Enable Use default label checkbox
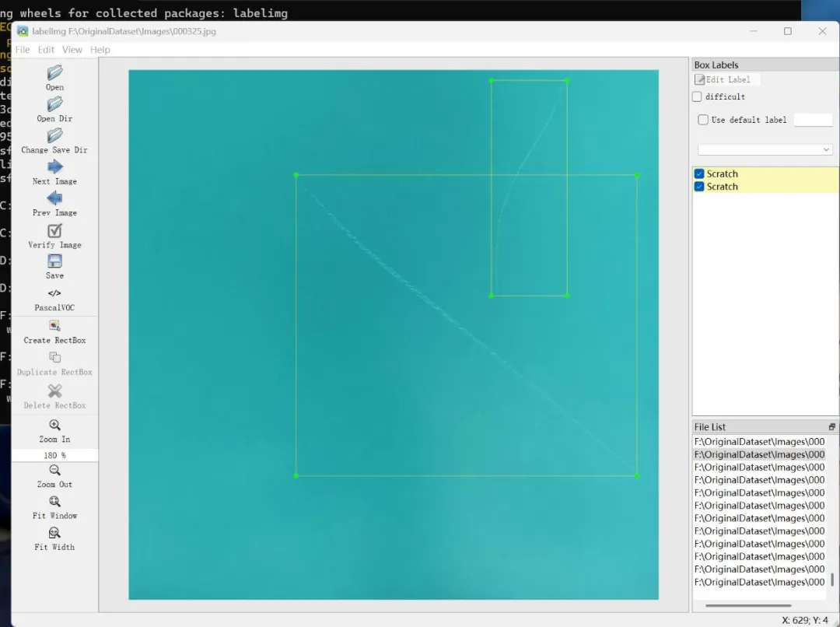 pyautogui.click(x=703, y=120)
